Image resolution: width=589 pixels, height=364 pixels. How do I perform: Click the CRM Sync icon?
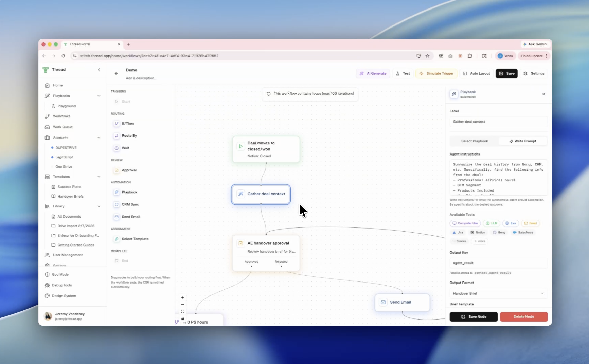117,204
